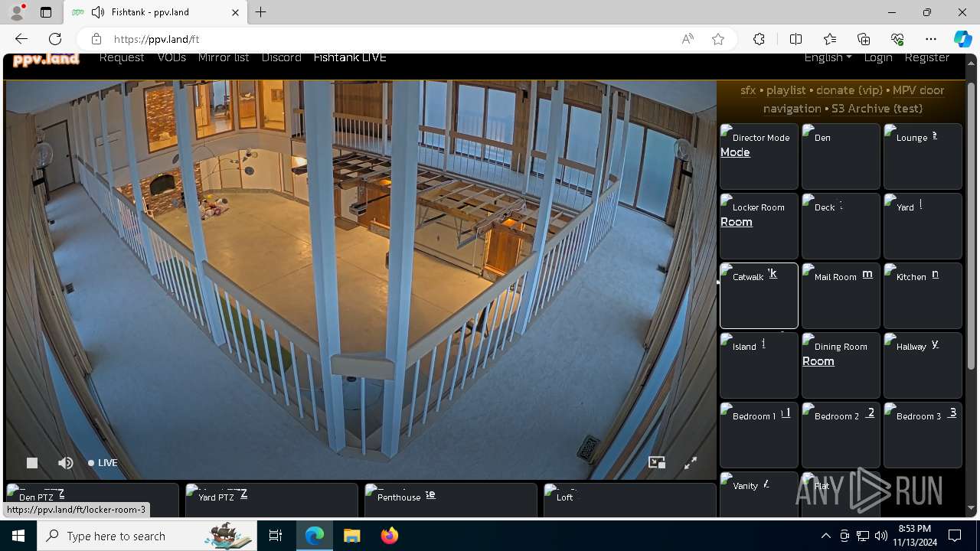Switch to the Loft camera
The height and width of the screenshot is (551, 980).
pos(629,500)
